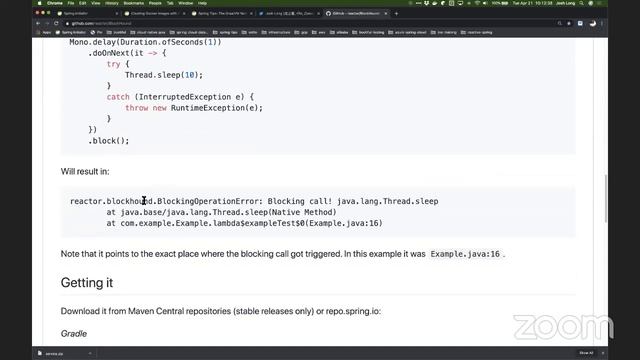Click the Wi-Fi status icon

coord(477,3)
